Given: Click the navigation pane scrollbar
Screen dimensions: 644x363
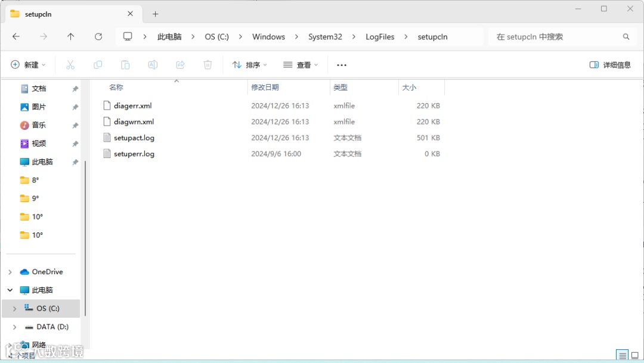Looking at the screenshot, I should click(85, 238).
